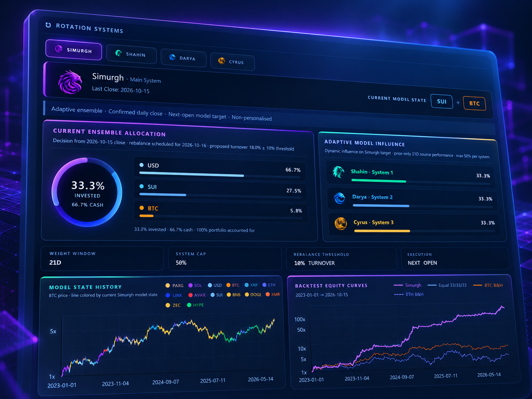The width and height of the screenshot is (532, 399).
Task: Switch to the Darya tab
Action: [183, 58]
